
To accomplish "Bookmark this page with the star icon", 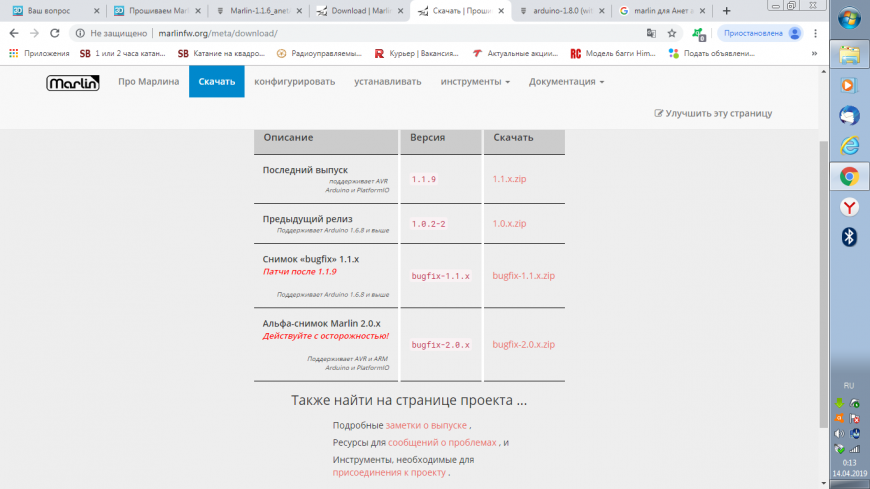I will (672, 33).
